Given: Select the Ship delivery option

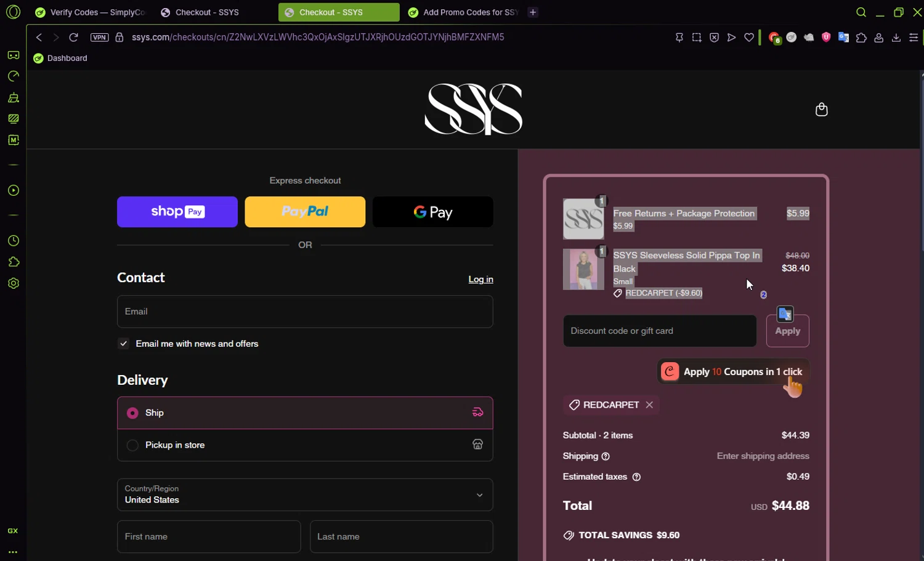Looking at the screenshot, I should tap(305, 413).
